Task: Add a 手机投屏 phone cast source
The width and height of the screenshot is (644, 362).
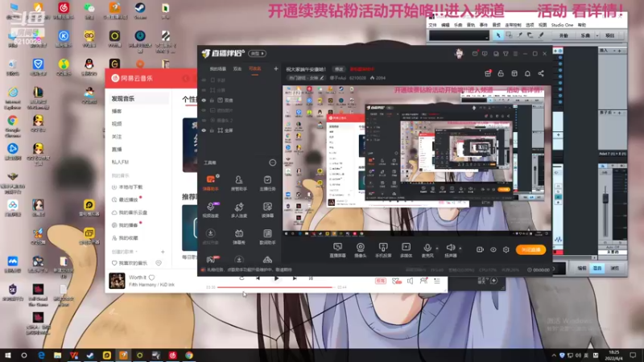Action: coord(383,249)
